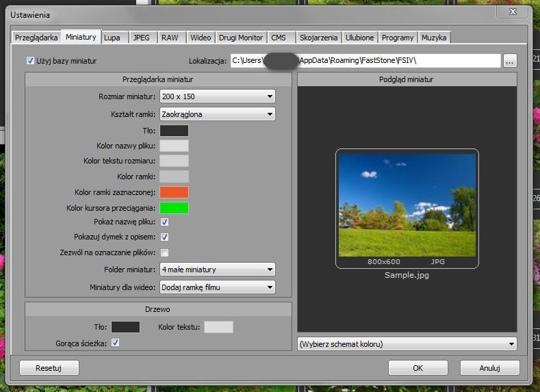Uncheck Pokaż nazwę pliku
Screen dimensions: 540x392
(x=165, y=222)
